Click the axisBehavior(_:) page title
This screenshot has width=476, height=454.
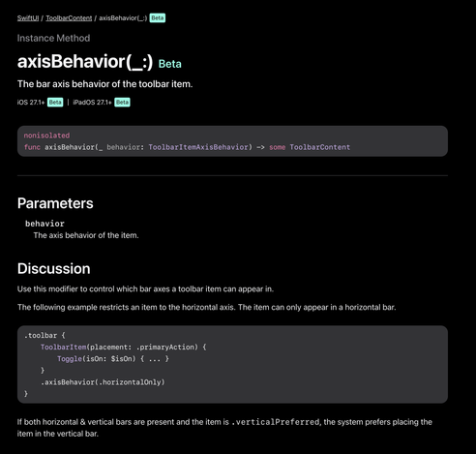pyautogui.click(x=85, y=61)
